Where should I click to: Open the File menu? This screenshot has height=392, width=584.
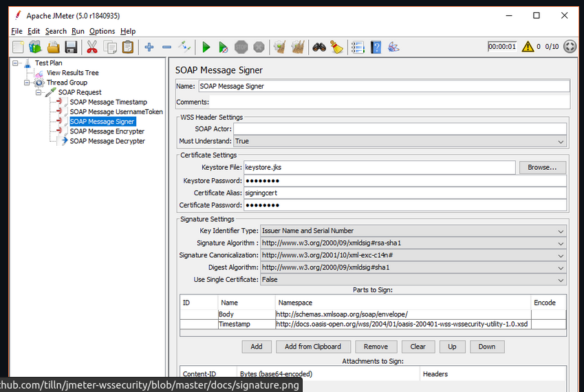(17, 31)
